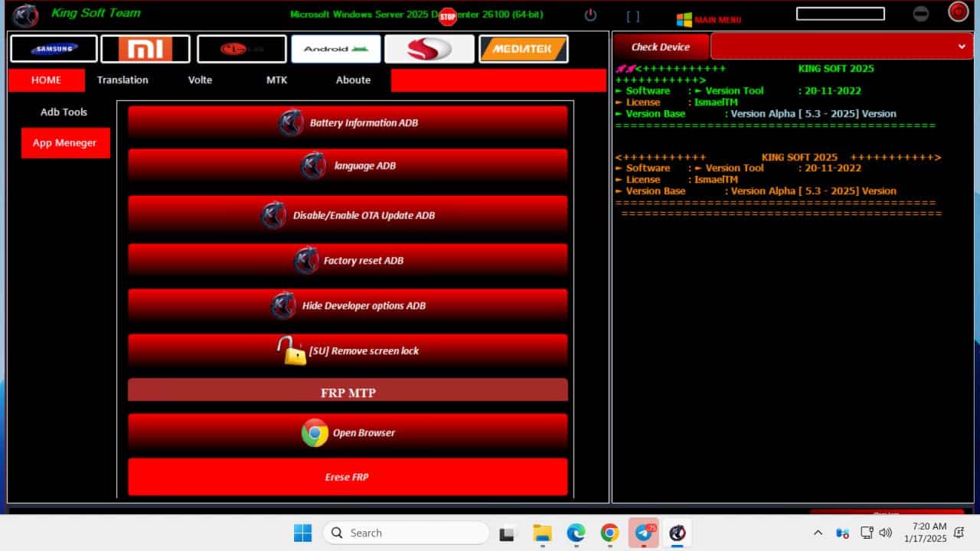Select Adb Tools in side panel
980x551 pixels.
tap(64, 112)
